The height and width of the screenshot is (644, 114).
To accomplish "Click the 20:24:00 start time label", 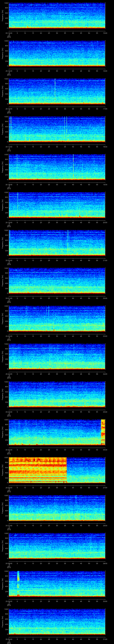I will click(9, 412).
